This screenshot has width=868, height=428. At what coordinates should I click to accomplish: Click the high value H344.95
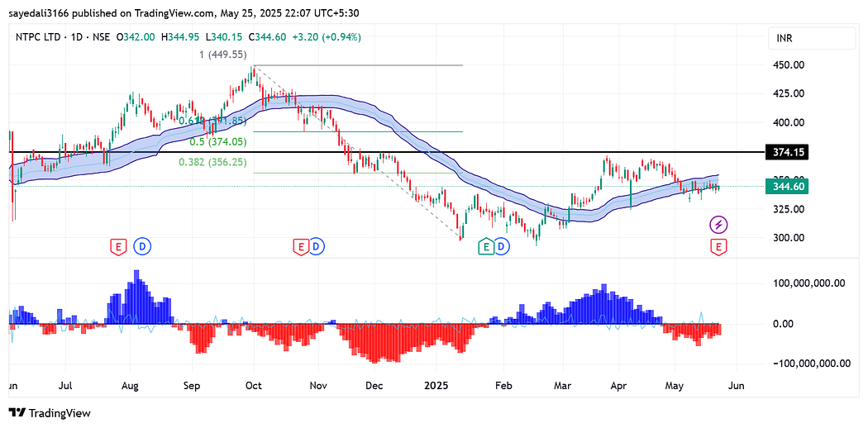click(180, 37)
